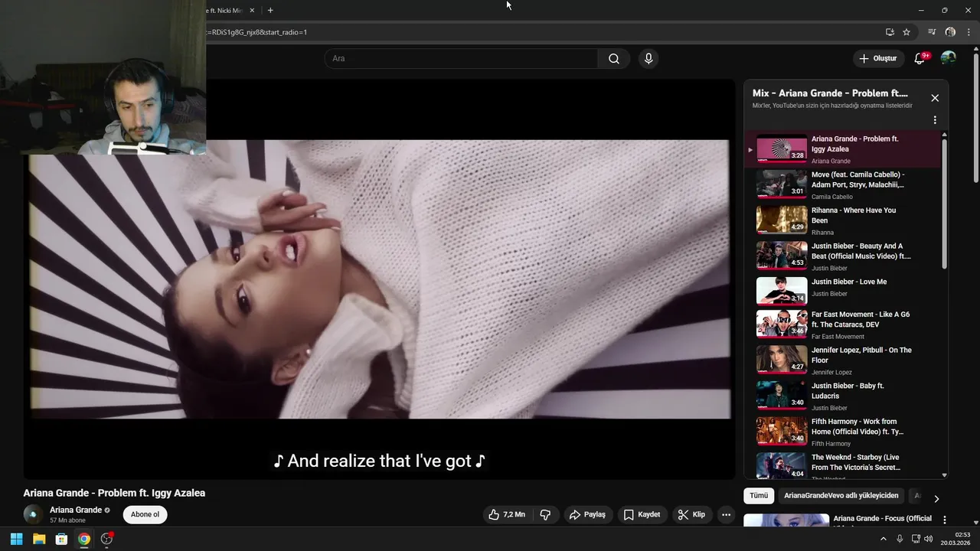Open Ariana Grande channel name link
The image size is (980, 551).
[76, 510]
